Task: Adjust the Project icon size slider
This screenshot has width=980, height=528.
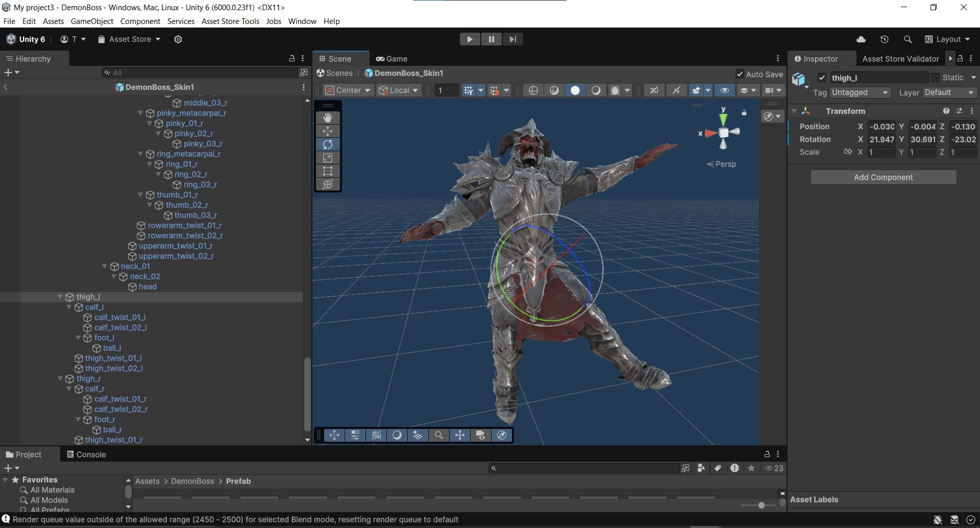Action: tap(761, 505)
